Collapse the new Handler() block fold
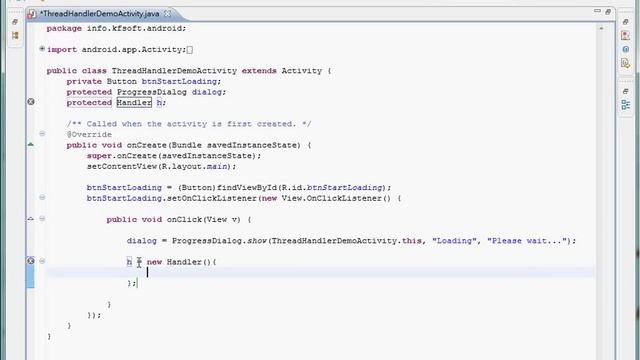Screen dimensions: 640x360 pyautogui.click(x=42, y=261)
